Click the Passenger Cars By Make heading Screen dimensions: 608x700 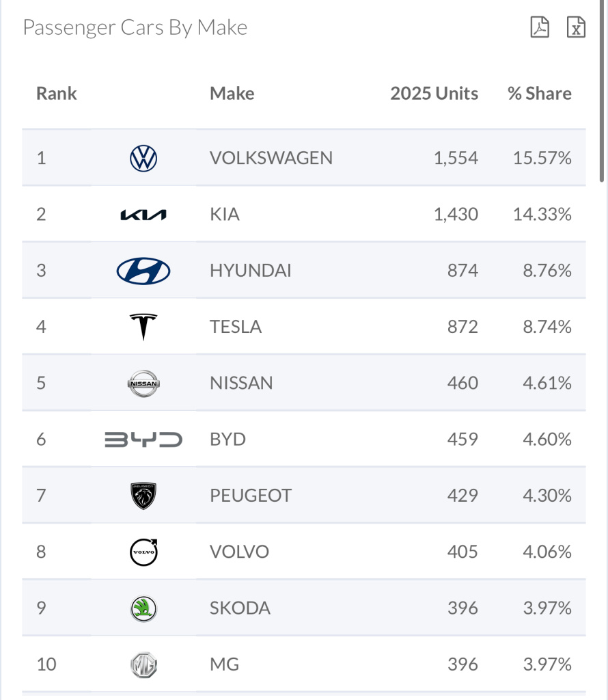135,28
